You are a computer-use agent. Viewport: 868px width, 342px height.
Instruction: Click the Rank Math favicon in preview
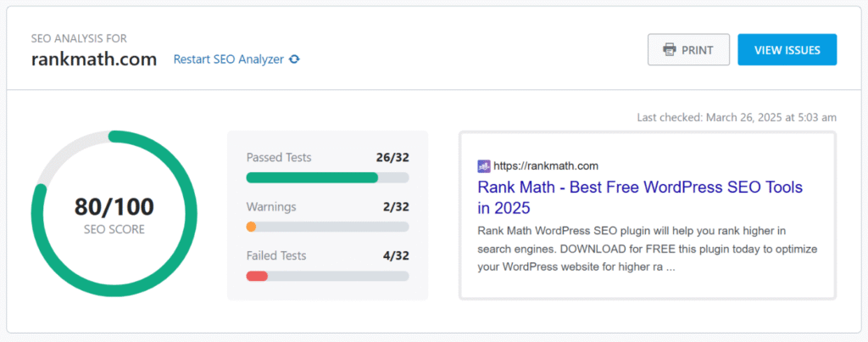click(484, 166)
